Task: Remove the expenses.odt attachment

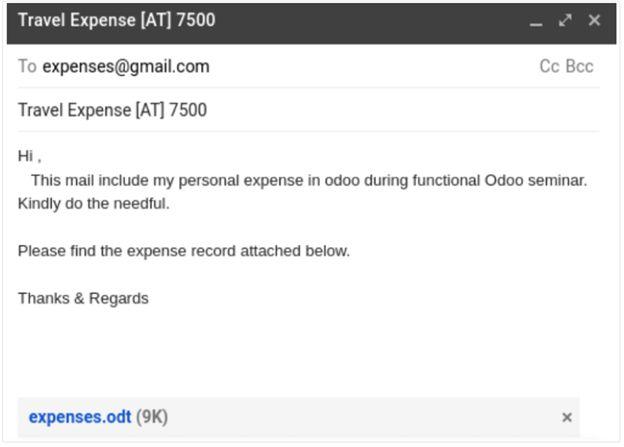Action: pyautogui.click(x=567, y=418)
